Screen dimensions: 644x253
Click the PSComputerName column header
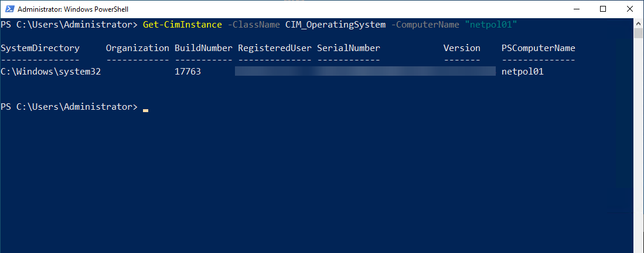[x=539, y=48]
